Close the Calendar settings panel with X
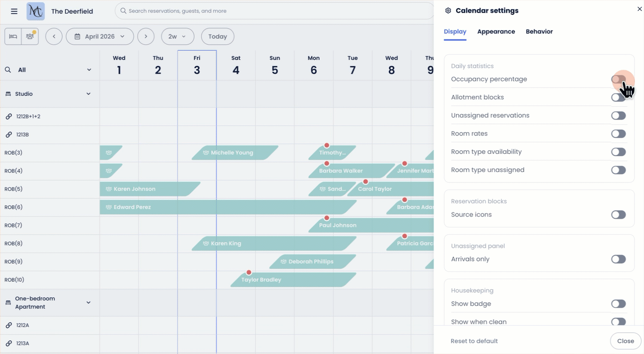The width and height of the screenshot is (644, 354). pos(639,9)
